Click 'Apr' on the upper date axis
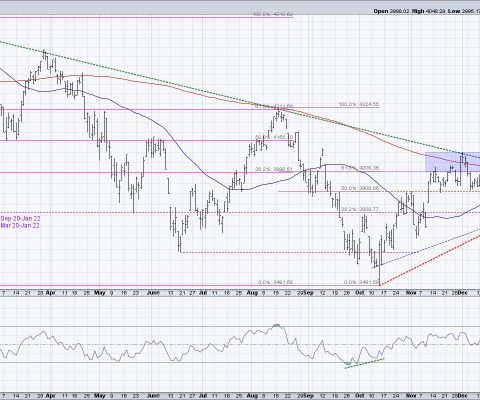 [50, 293]
